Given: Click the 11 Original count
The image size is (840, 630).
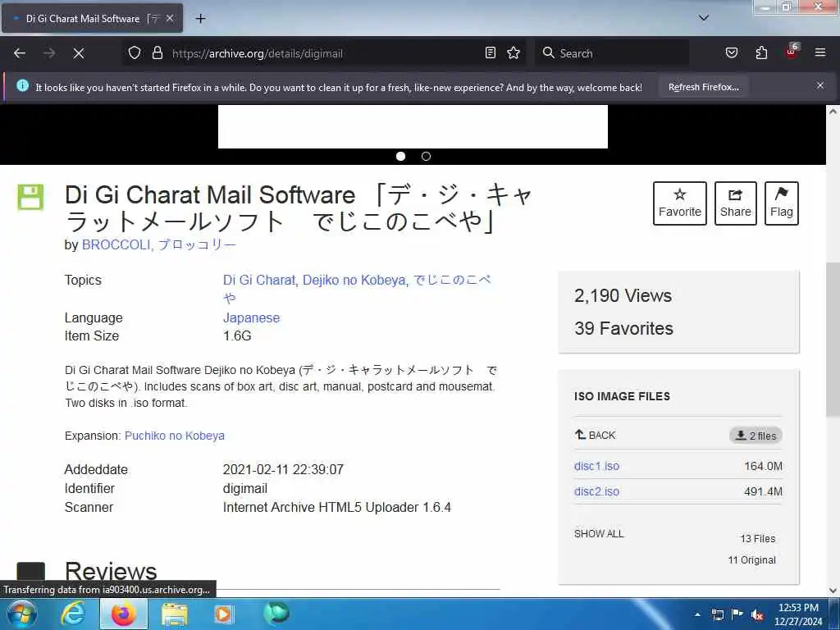Looking at the screenshot, I should tap(751, 559).
